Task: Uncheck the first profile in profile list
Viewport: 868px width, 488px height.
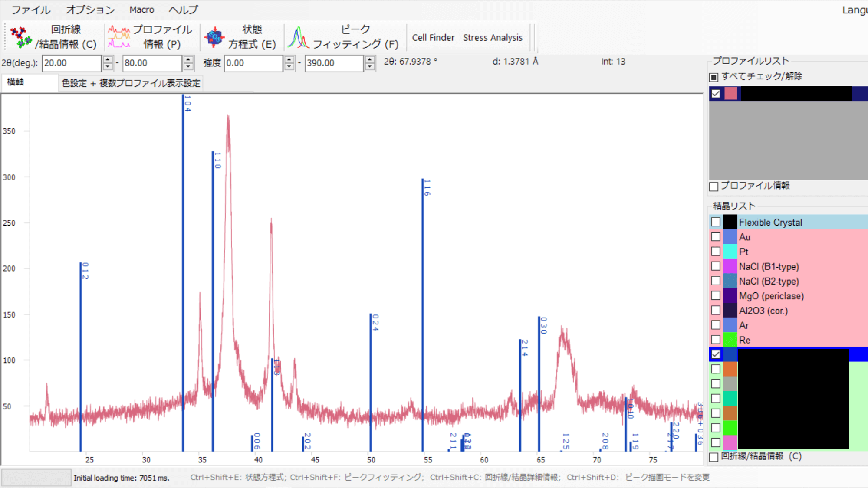Action: pos(716,93)
